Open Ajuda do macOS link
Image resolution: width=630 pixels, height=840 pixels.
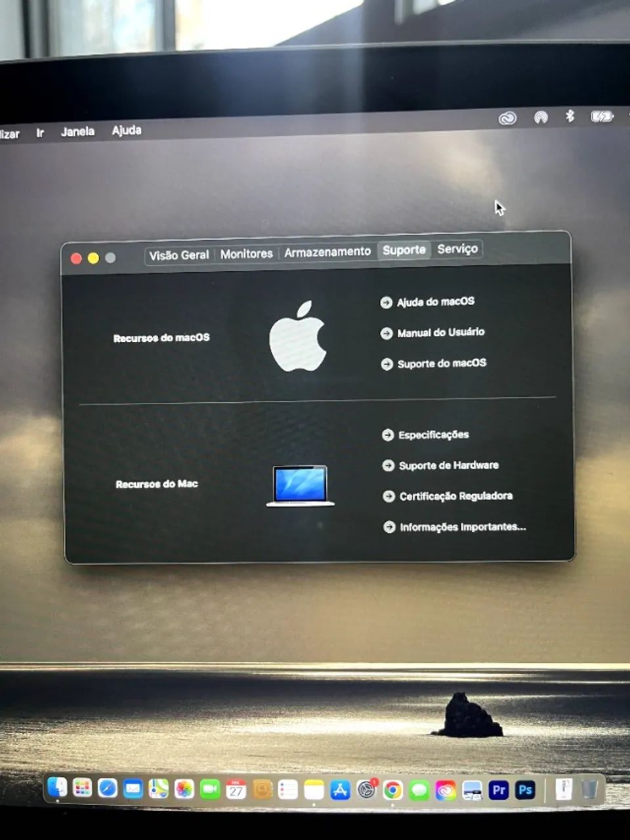(x=427, y=302)
